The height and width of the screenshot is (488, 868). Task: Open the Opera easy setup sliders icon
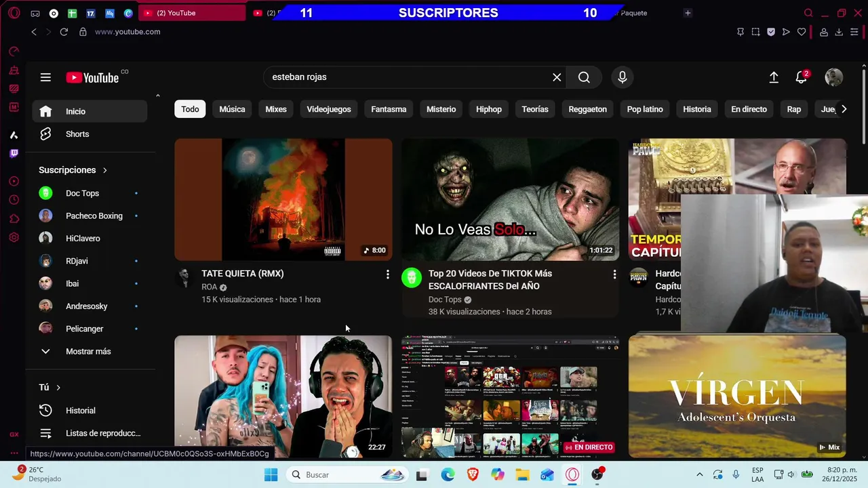854,32
